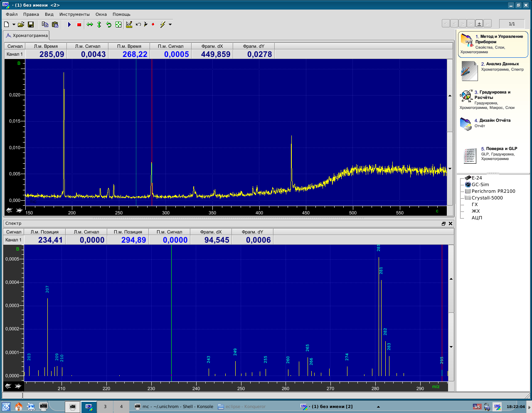Select ГХ in the device tree
The width and height of the screenshot is (532, 413).
475,204
